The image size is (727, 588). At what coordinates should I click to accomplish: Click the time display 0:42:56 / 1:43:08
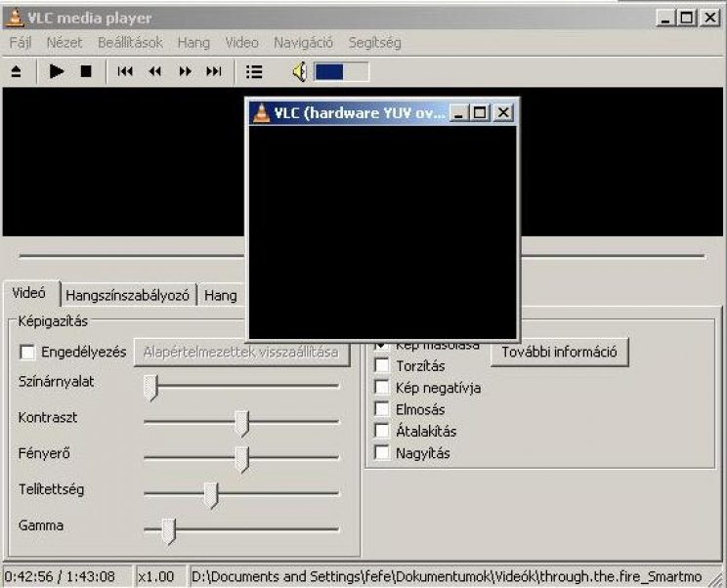(x=60, y=577)
